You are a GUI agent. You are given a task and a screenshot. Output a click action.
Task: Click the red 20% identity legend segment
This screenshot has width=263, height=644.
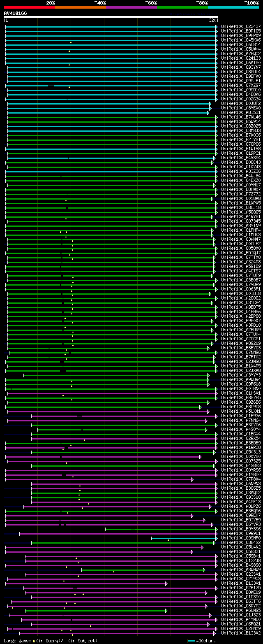(30, 7)
